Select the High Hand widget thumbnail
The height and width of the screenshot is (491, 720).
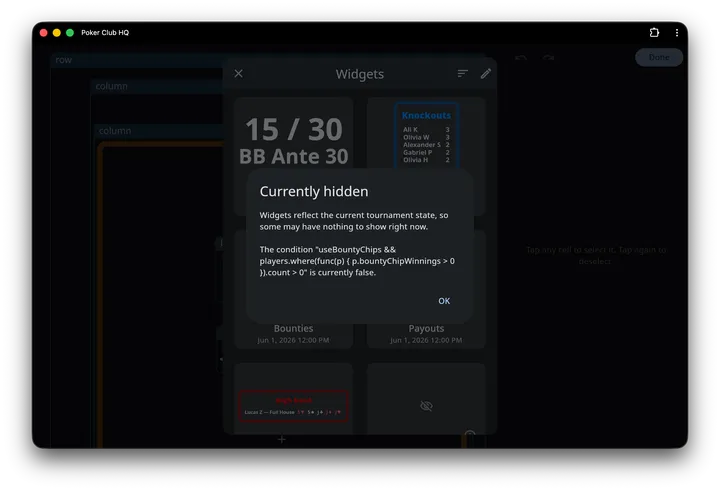click(x=293, y=406)
